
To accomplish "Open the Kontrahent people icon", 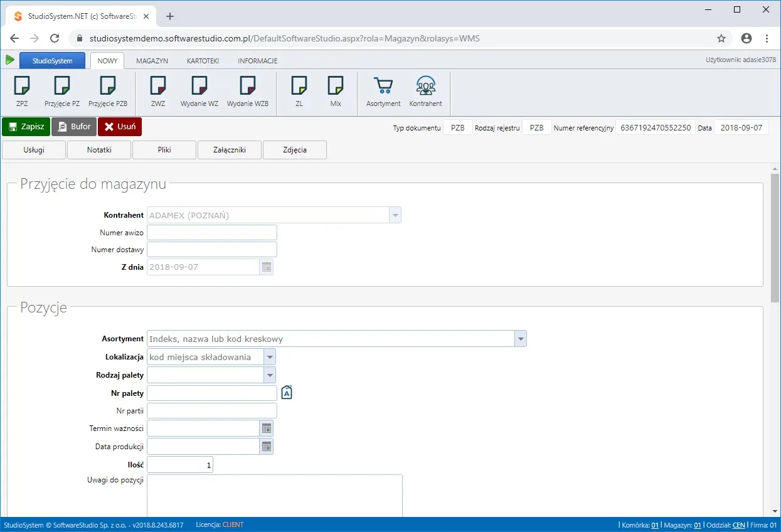I will pyautogui.click(x=426, y=85).
